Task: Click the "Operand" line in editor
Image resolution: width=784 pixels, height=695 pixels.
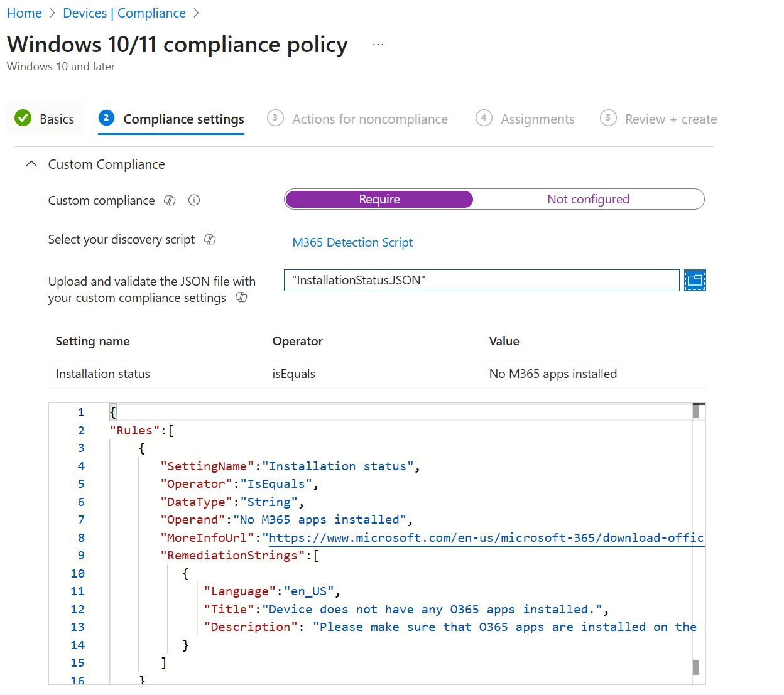Action: [x=286, y=519]
